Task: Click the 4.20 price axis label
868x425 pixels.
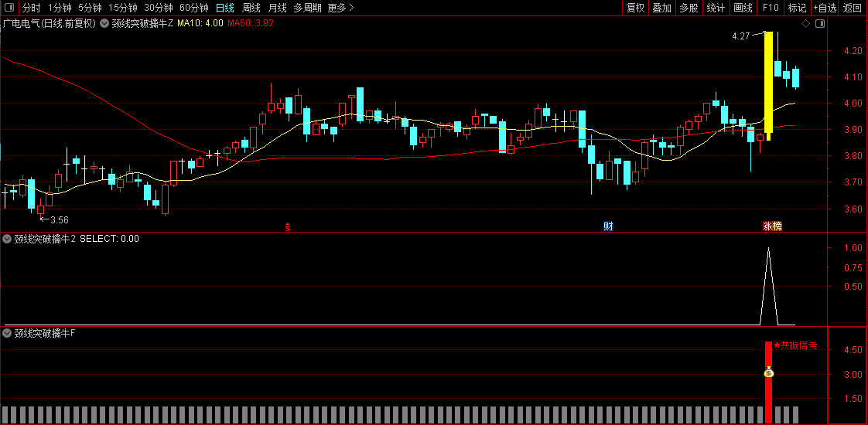Action: [853, 51]
